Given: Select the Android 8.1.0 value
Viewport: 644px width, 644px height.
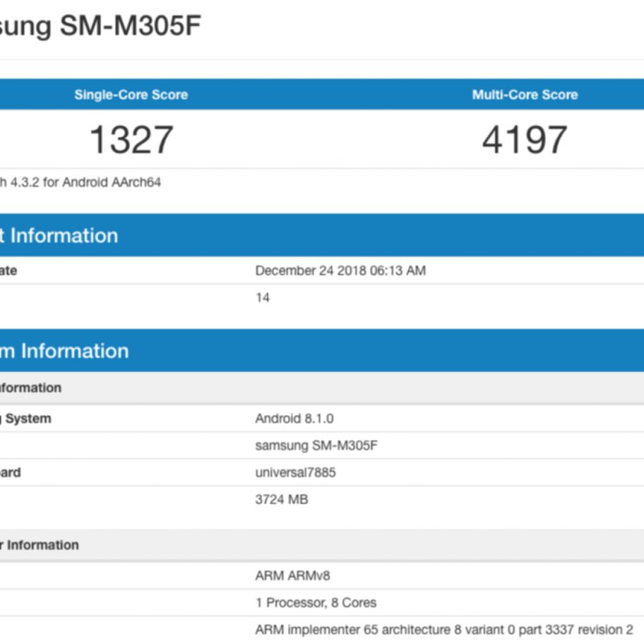Looking at the screenshot, I should pos(294,419).
